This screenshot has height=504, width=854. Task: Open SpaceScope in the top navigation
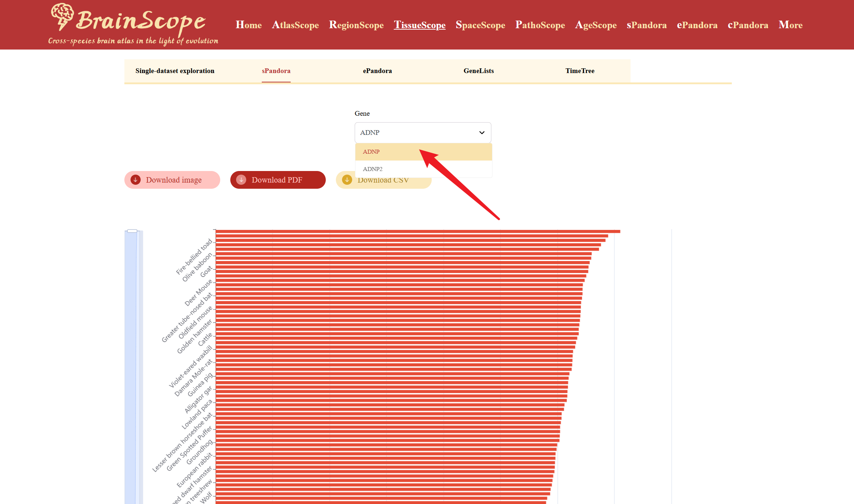480,25
